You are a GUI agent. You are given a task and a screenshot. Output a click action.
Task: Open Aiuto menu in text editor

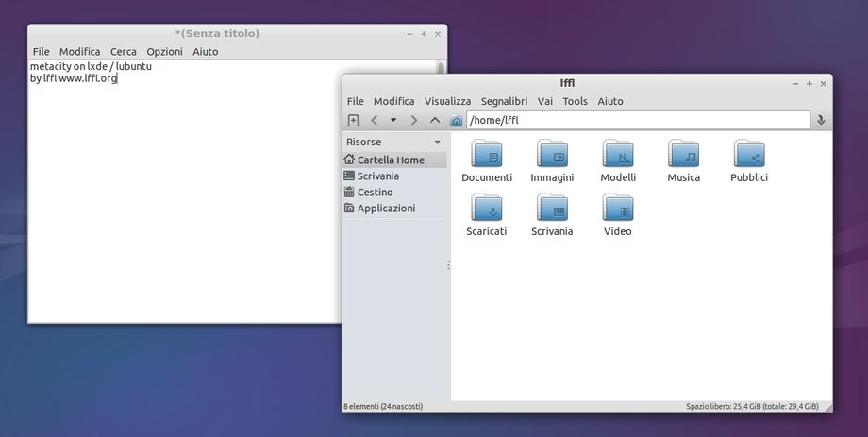[206, 52]
